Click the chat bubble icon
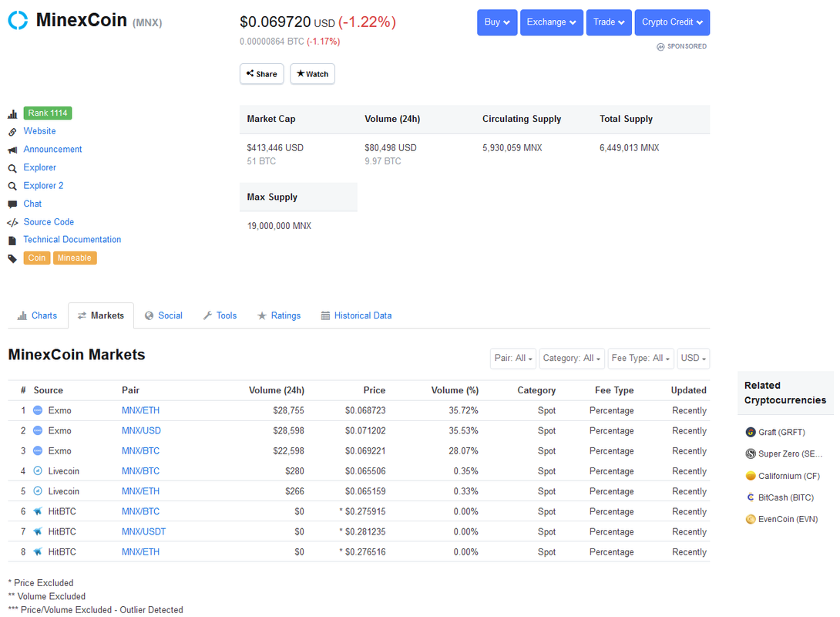The image size is (840, 617). (12, 204)
